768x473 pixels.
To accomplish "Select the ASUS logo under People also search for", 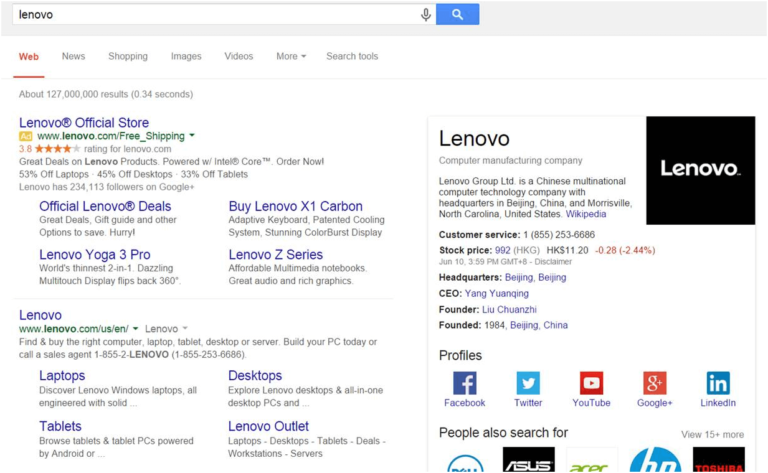I will tap(528, 459).
